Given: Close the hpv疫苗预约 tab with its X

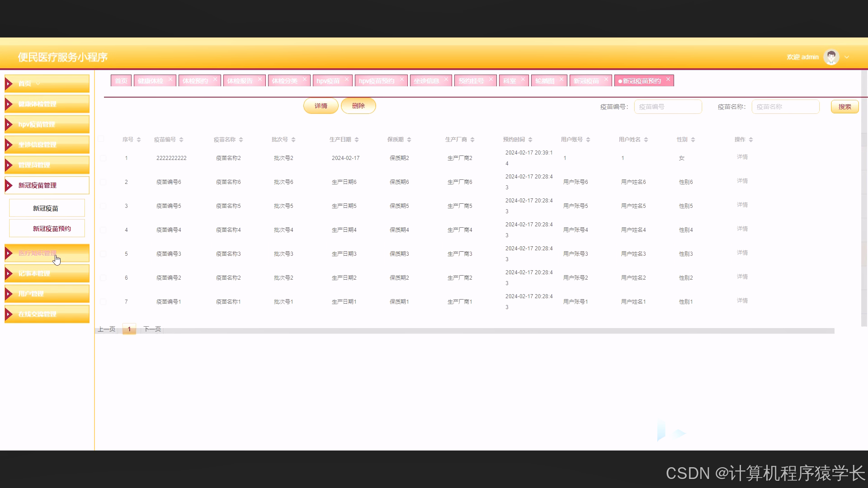Looking at the screenshot, I should (401, 79).
